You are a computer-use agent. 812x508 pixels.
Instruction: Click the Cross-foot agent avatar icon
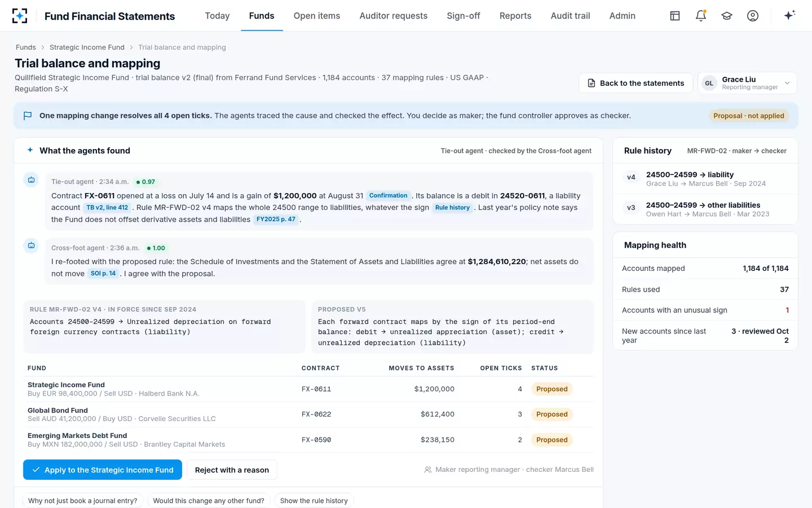point(32,246)
